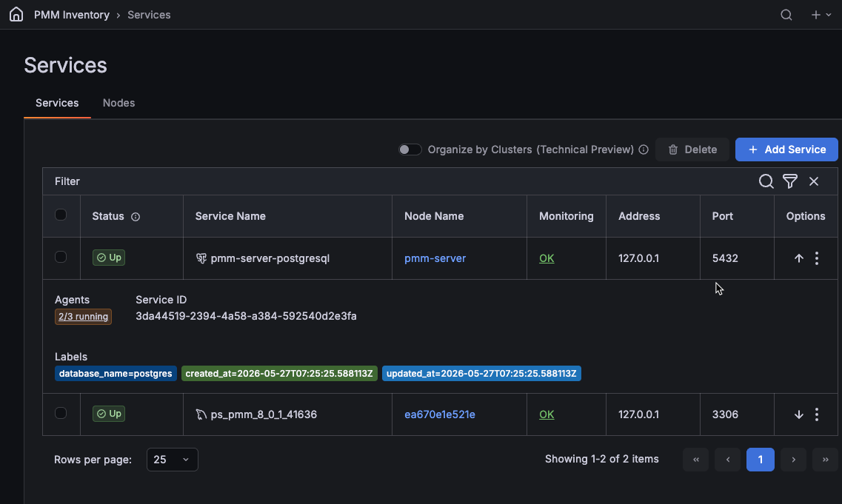The height and width of the screenshot is (504, 842).
Task: Switch to the Services tab
Action: pyautogui.click(x=57, y=103)
